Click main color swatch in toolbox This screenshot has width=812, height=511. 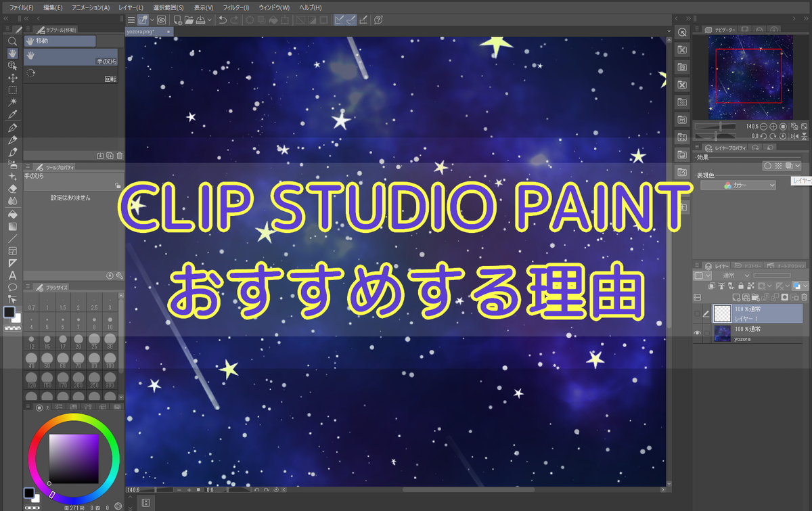(10, 312)
